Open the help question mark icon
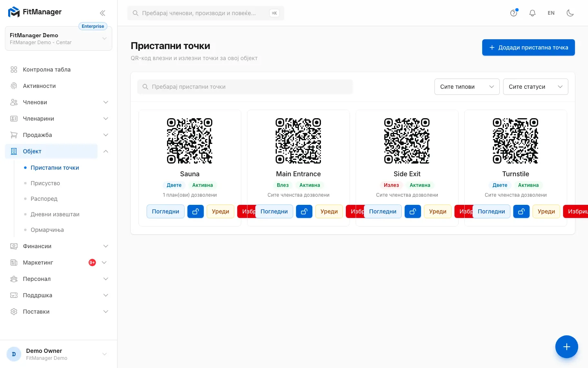 pos(514,13)
